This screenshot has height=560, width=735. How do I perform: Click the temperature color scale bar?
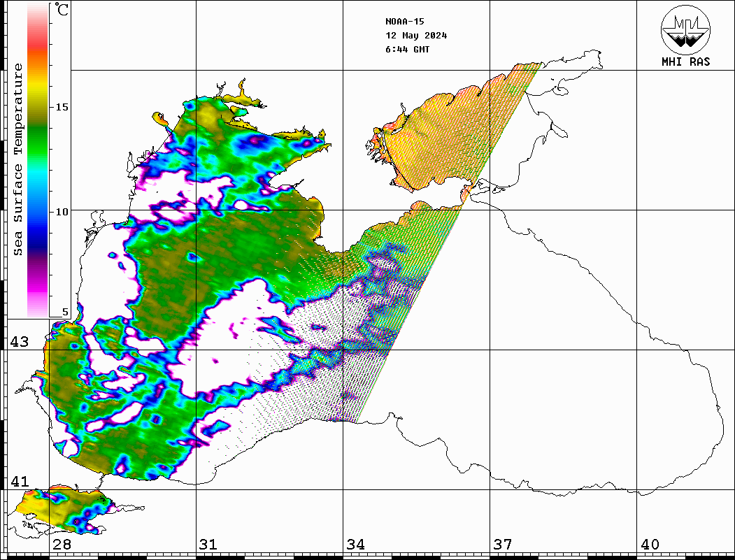click(x=38, y=160)
